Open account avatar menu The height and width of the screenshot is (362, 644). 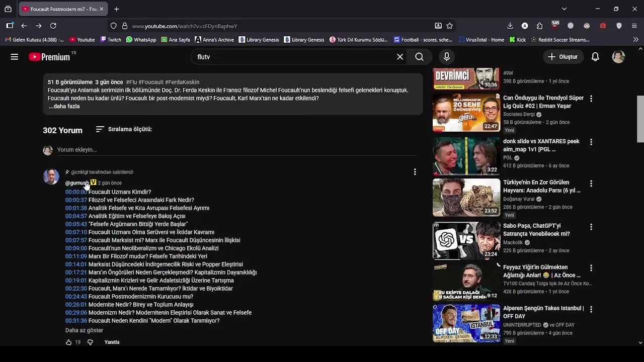point(618,57)
